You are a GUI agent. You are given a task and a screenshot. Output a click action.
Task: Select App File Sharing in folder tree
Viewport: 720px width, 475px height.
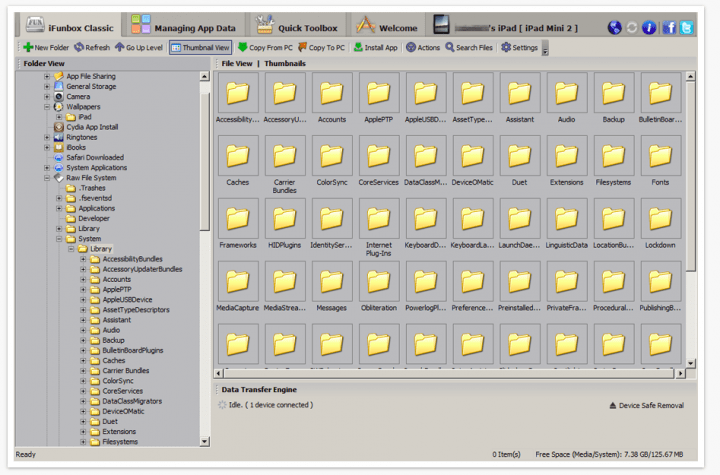point(90,76)
